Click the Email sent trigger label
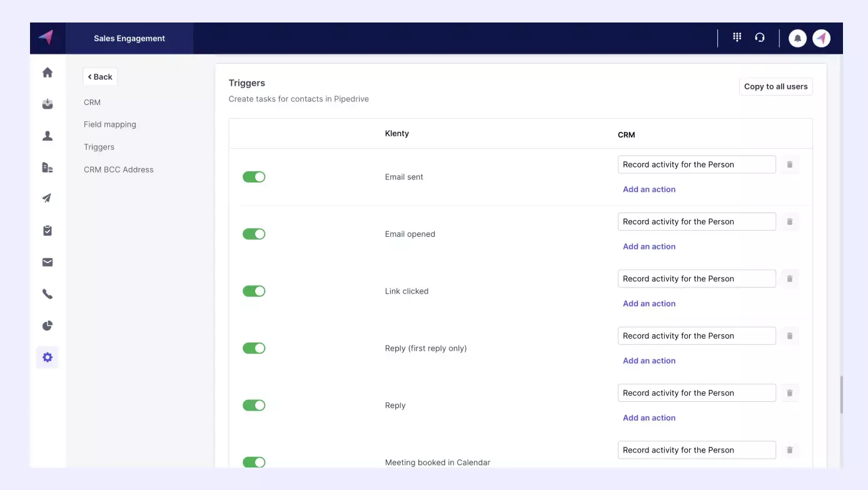 click(x=404, y=177)
